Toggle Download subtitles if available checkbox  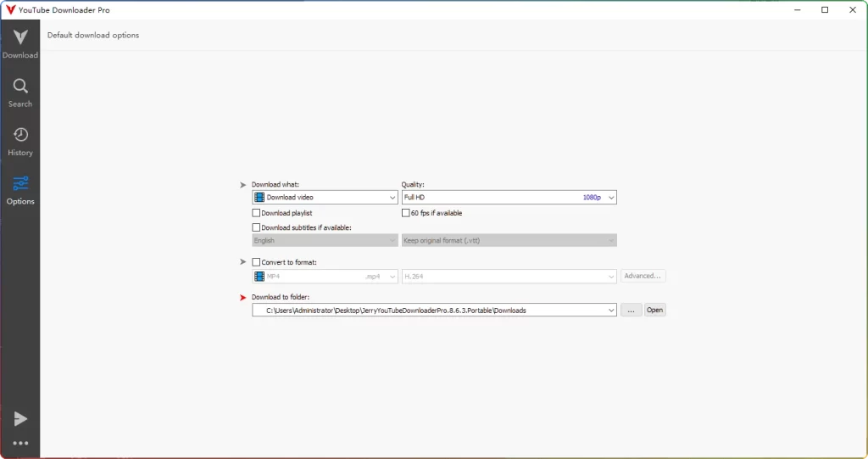tap(256, 227)
